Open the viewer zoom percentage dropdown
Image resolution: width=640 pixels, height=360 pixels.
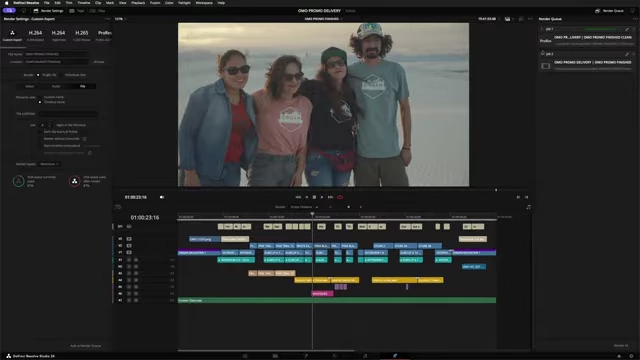click(x=120, y=19)
